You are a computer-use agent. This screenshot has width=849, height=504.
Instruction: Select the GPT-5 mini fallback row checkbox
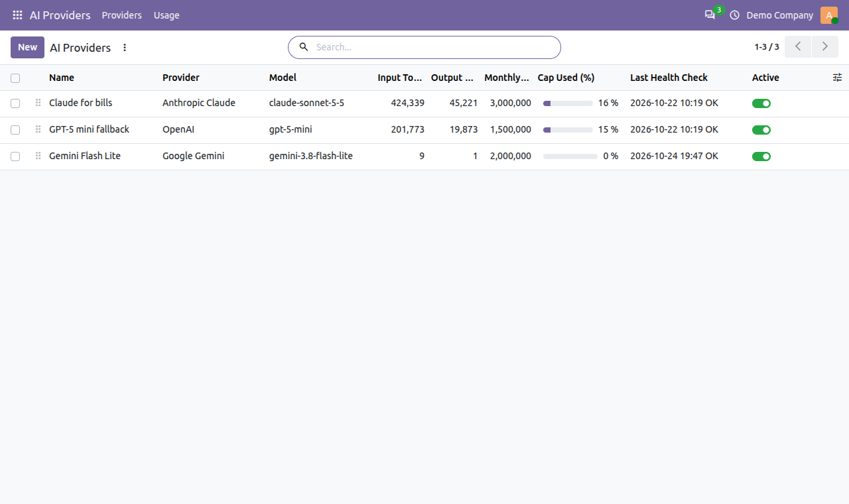(15, 130)
